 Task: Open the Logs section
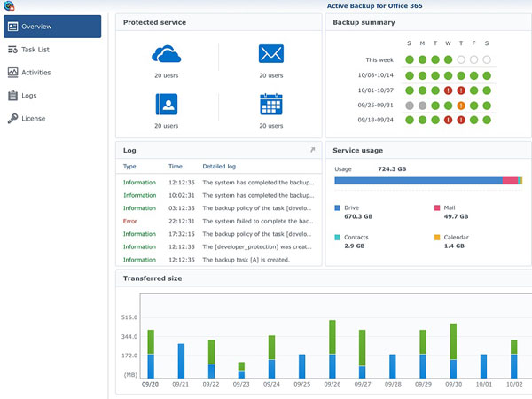coord(52,96)
